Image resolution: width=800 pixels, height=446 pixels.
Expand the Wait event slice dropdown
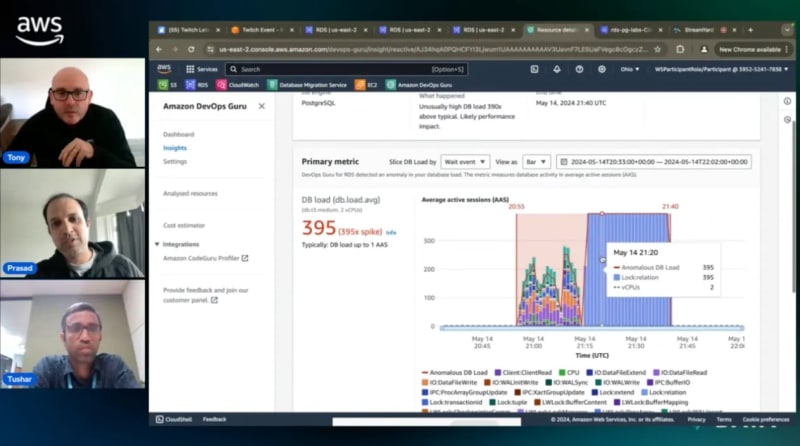[x=465, y=161]
